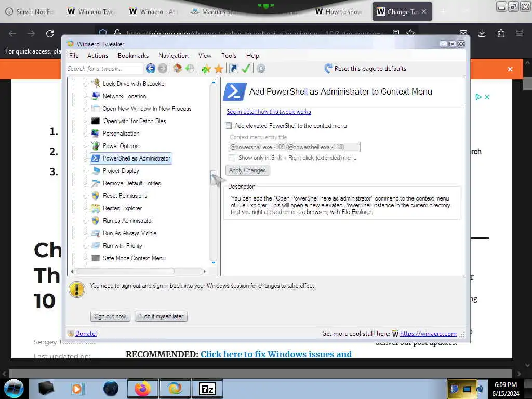Select Network Location tree item
The width and height of the screenshot is (532, 399).
point(124,96)
